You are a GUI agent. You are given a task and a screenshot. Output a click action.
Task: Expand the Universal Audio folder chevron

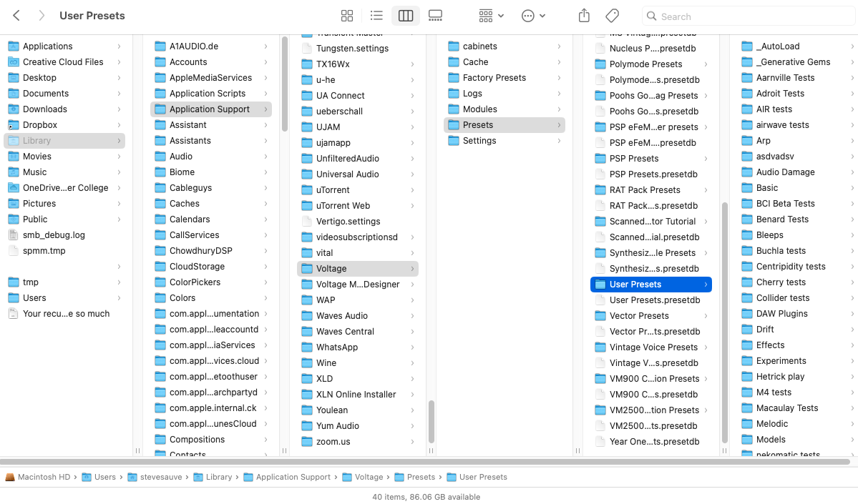click(412, 174)
